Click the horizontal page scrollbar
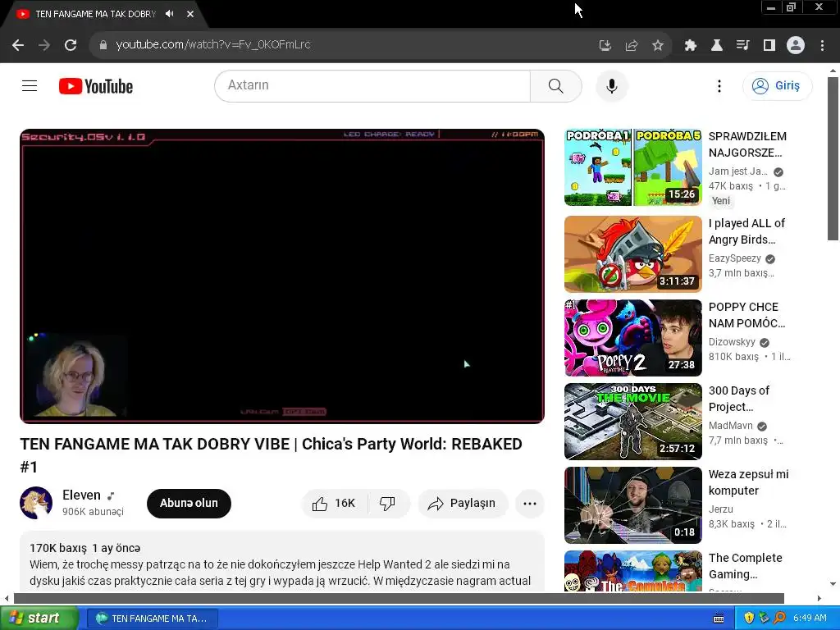 pos(399,598)
